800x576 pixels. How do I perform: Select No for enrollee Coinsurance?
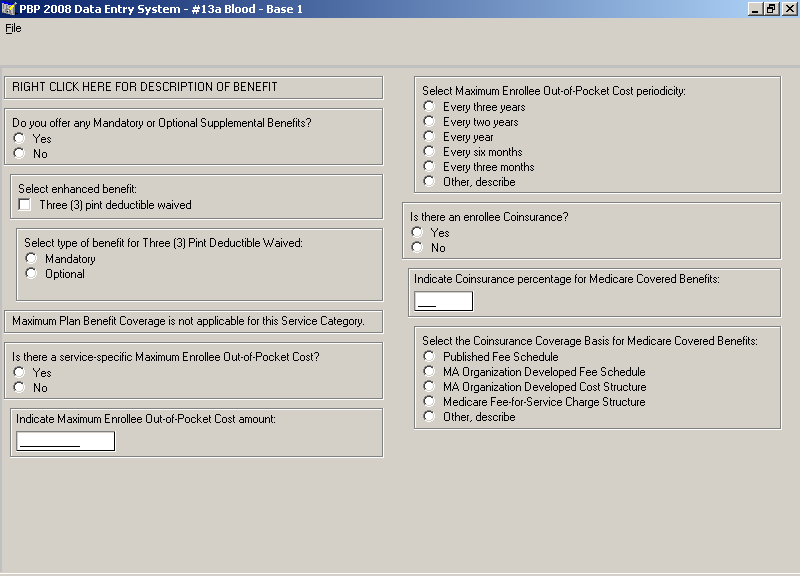click(417, 247)
